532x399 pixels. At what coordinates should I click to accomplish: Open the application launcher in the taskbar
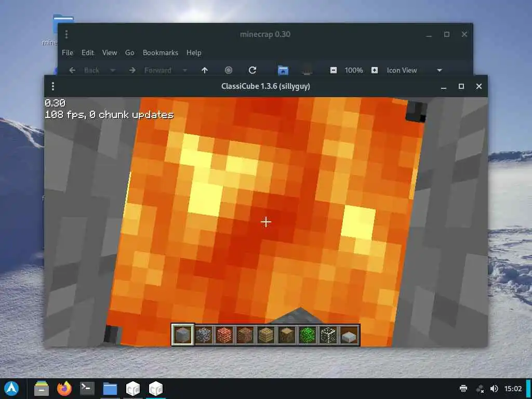pyautogui.click(x=11, y=389)
